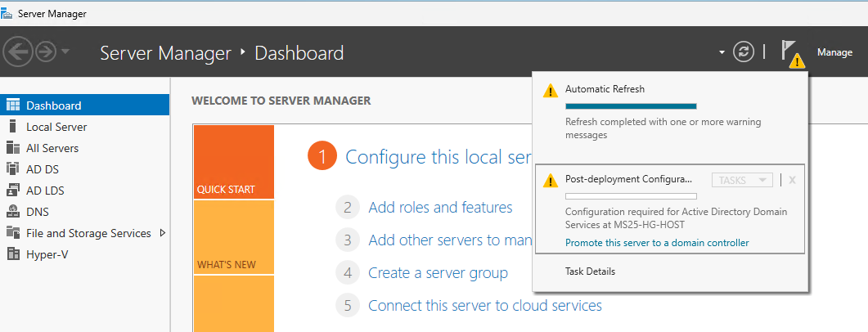Click the Automatic Refresh warning icon
Image resolution: width=868 pixels, height=332 pixels.
click(551, 91)
